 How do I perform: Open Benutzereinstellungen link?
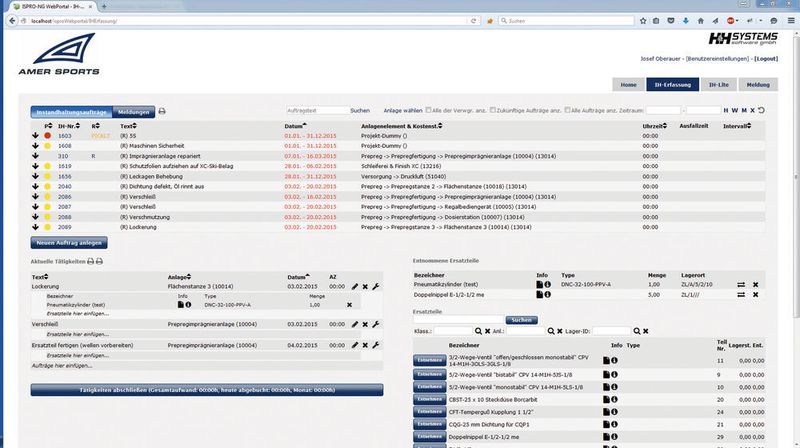(717, 59)
